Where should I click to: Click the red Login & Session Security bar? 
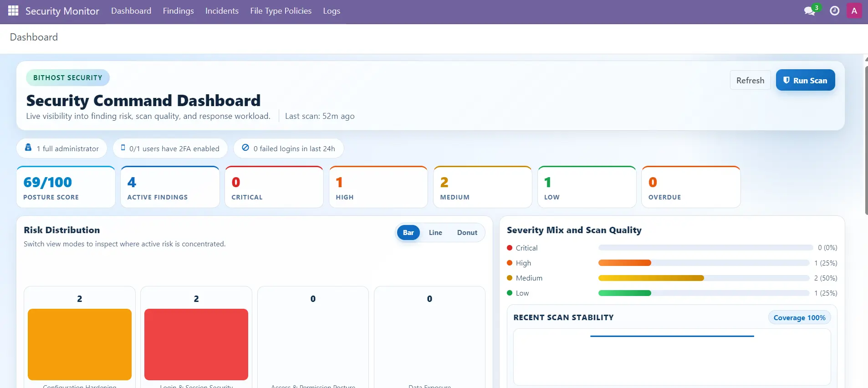(x=196, y=344)
